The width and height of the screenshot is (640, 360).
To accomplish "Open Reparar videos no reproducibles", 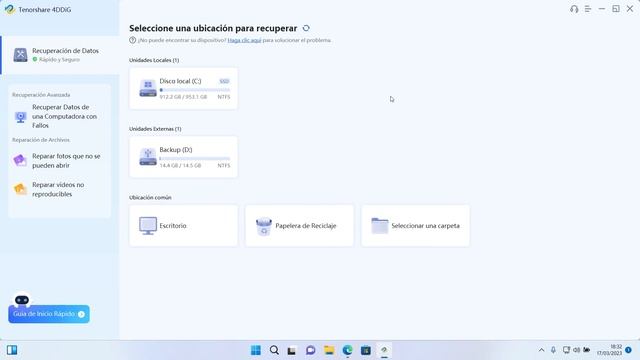I will point(59,189).
